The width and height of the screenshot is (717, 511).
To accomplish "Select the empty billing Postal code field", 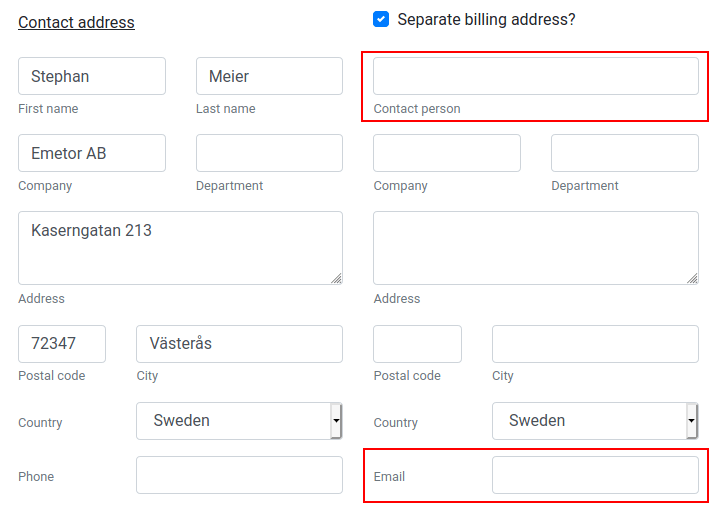I will [x=417, y=344].
